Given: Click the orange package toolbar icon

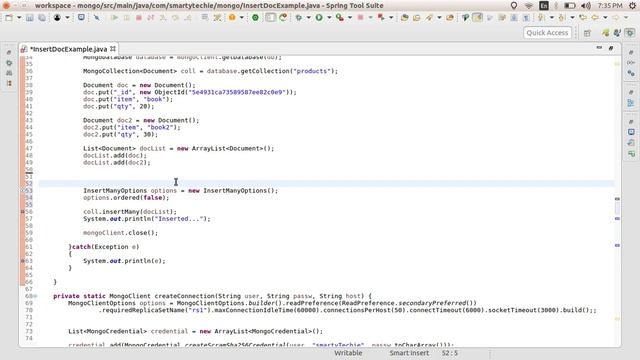Looking at the screenshot, I should [232, 18].
